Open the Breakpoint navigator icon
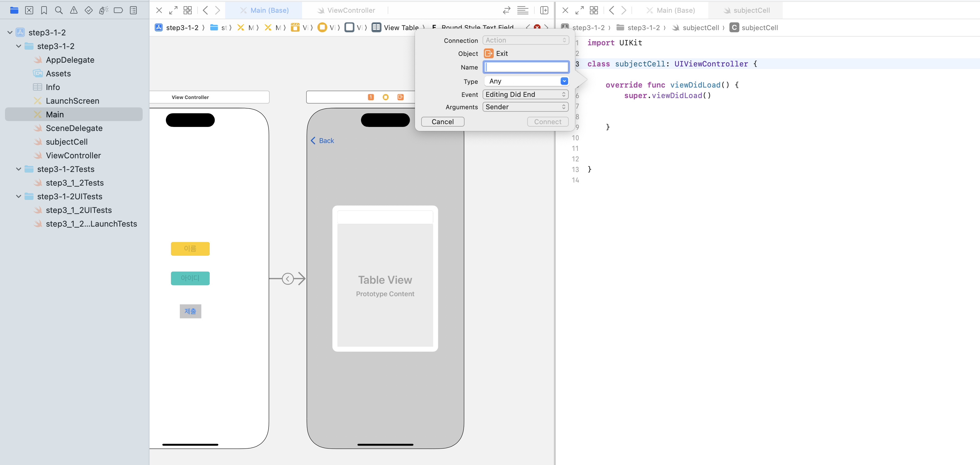Screen dimensions: 980x465 118,10
